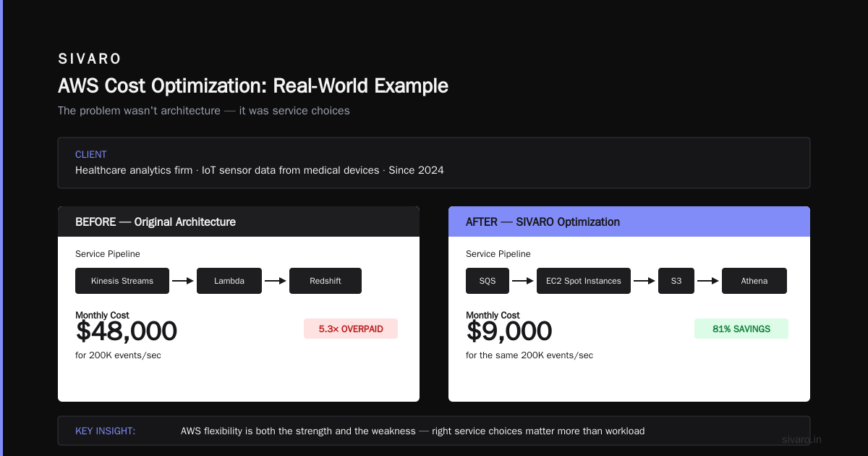Click the EC2 Spot Instances box

584,281
